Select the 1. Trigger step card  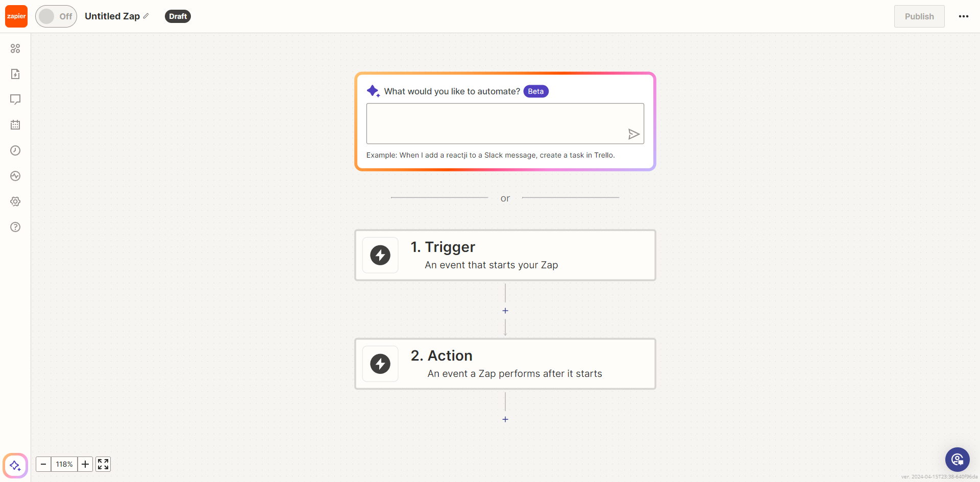[x=505, y=255]
